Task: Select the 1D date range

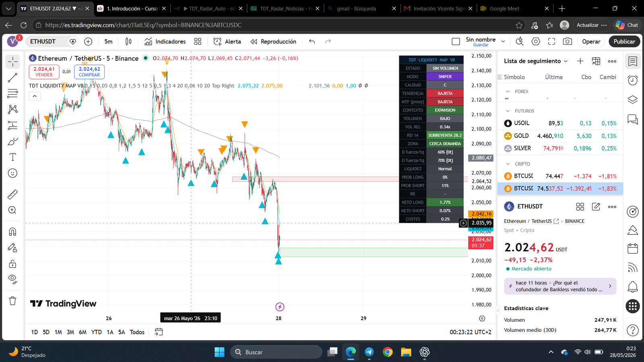Action: pos(35,332)
